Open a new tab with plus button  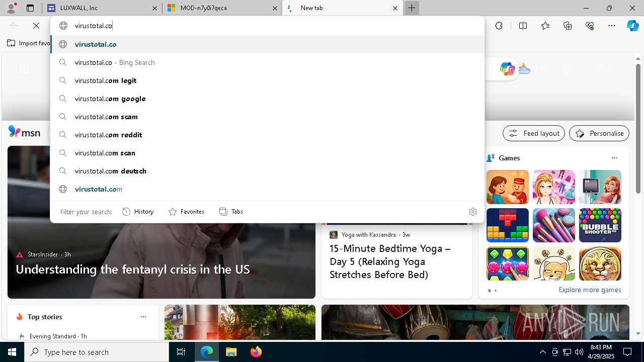click(x=412, y=8)
